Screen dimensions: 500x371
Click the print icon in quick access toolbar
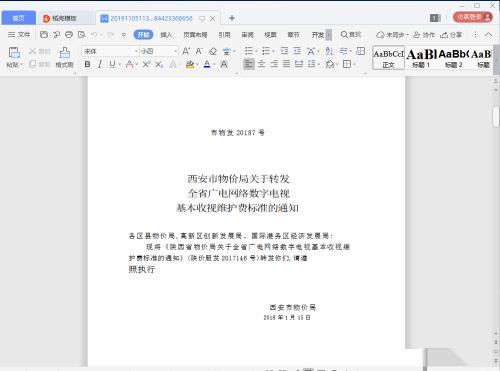(x=69, y=34)
